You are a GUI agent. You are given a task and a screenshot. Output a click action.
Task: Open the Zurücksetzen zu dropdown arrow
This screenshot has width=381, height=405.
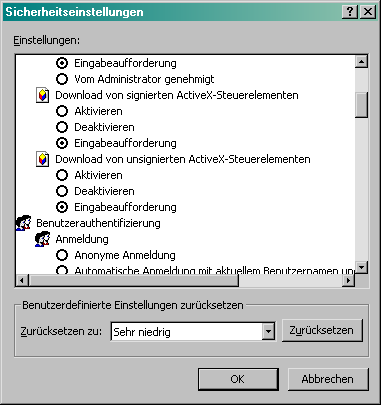click(268, 332)
